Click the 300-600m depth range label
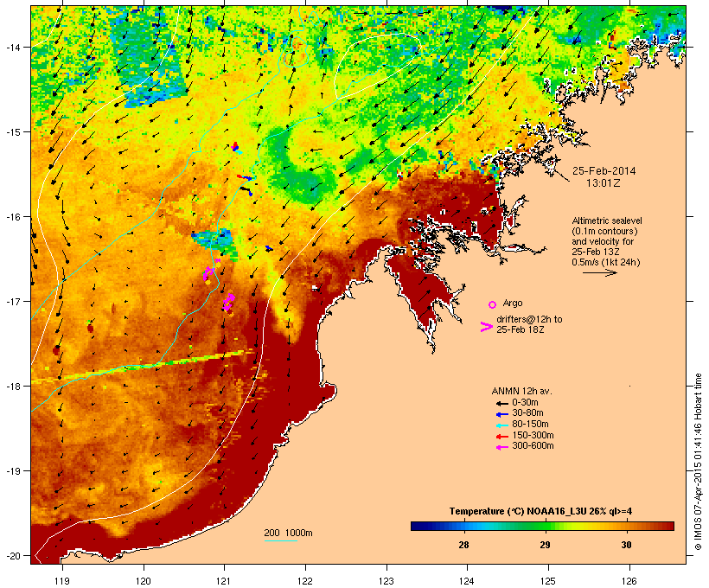 pos(533,446)
